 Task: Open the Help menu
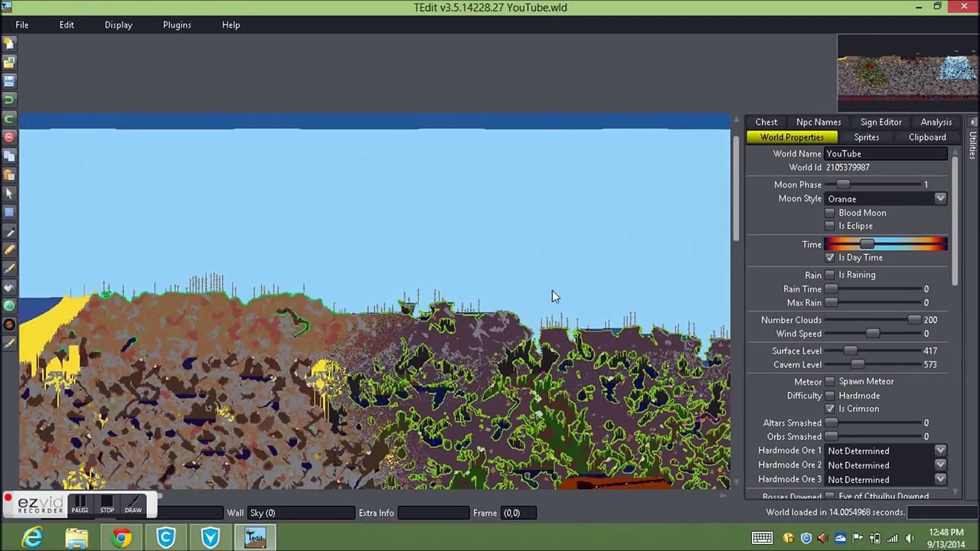pyautogui.click(x=230, y=24)
